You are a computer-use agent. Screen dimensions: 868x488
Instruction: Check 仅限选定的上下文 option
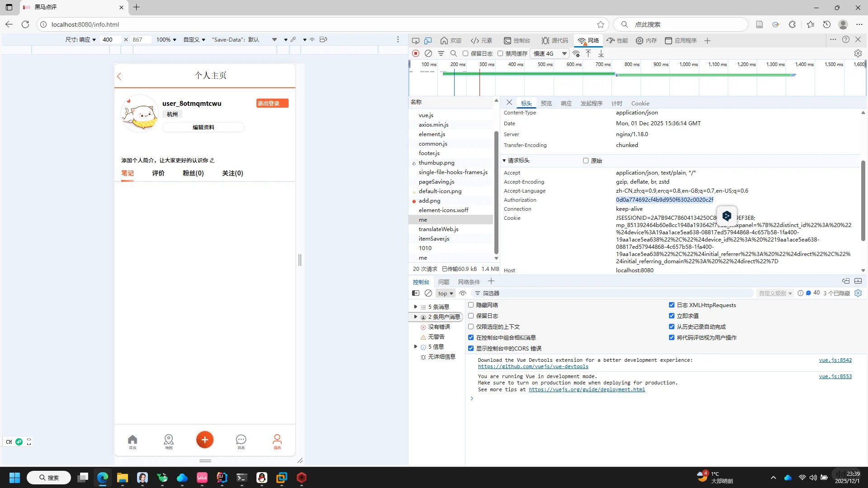(x=471, y=327)
